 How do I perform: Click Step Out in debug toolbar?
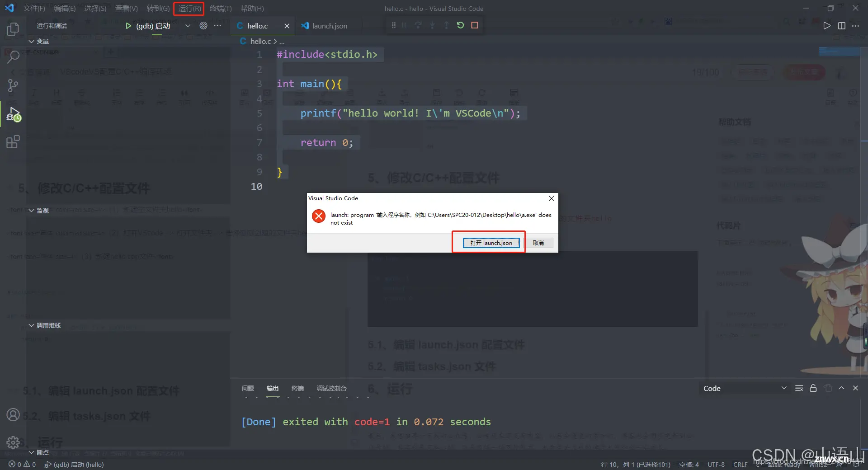(446, 25)
